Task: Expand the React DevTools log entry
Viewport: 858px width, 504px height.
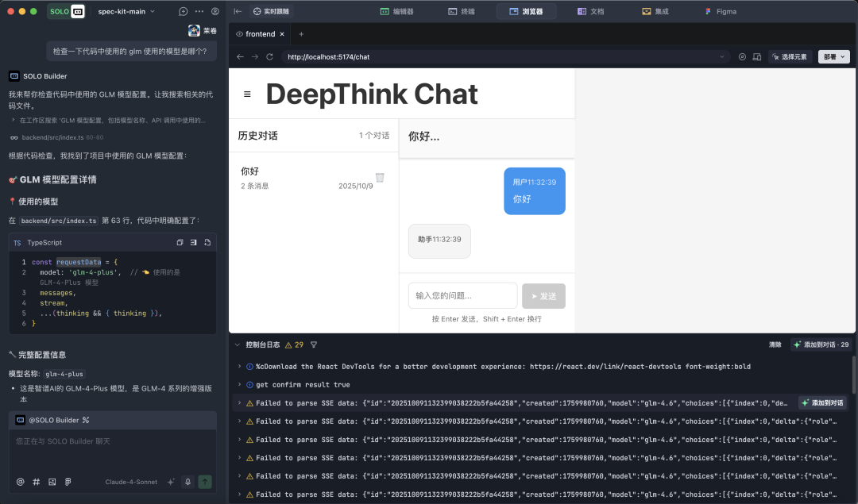Action: tap(239, 366)
